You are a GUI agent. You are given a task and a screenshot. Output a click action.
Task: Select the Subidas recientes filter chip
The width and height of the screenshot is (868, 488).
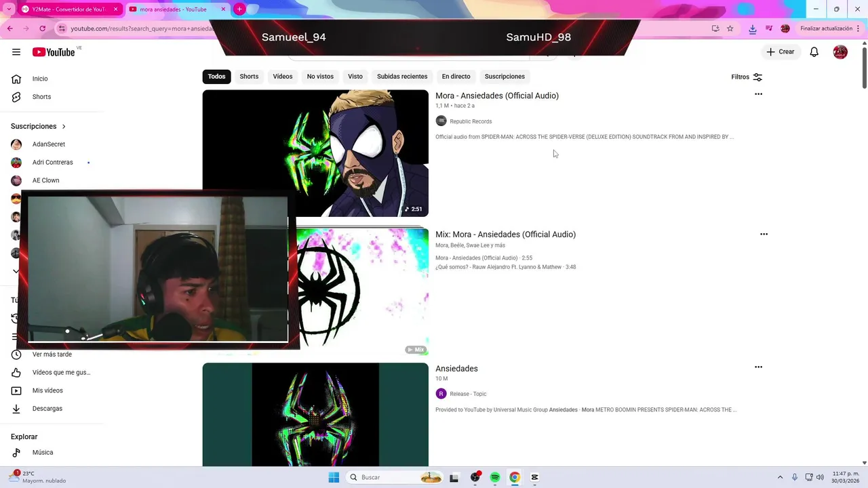[402, 77]
